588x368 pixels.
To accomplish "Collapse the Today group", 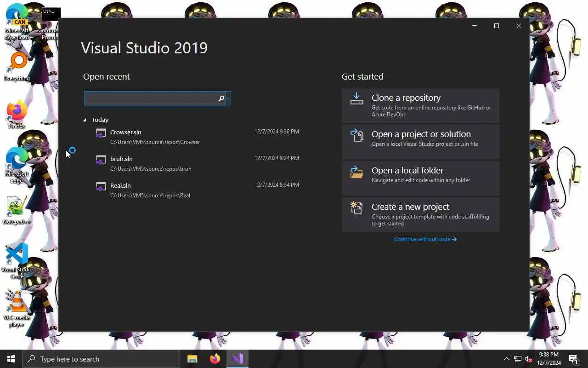I will point(85,120).
